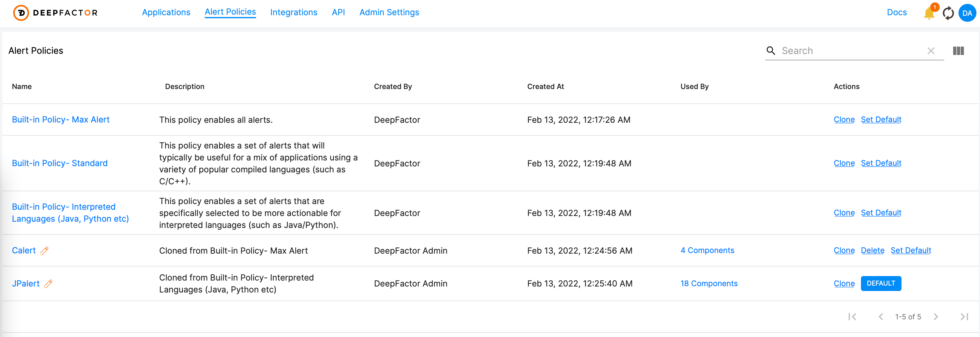Open Built-in Policy- Max Alert
The height and width of the screenshot is (337, 980).
tap(61, 120)
